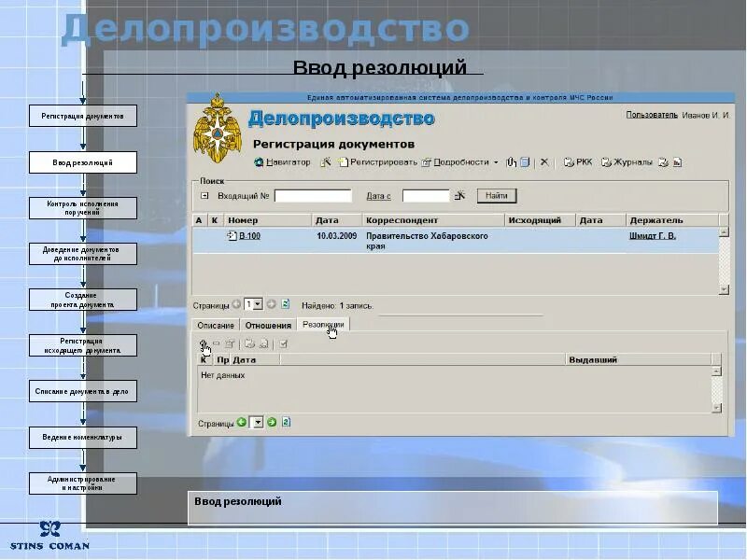747x560 pixels.
Task: Select Контроль исполнения поручений step
Action: 83,208
